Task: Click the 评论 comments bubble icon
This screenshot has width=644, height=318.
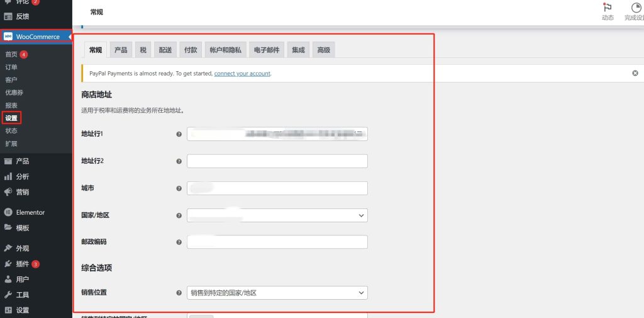Action: tap(8, 2)
